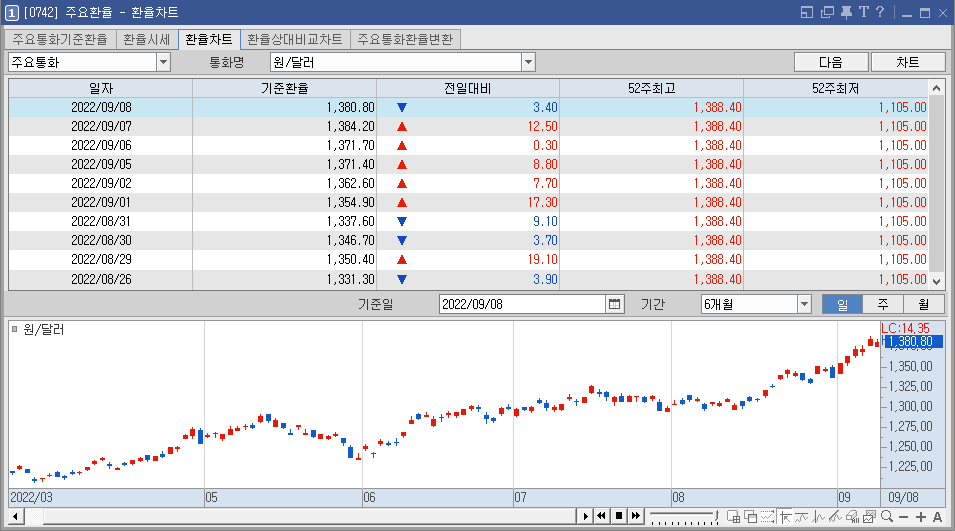This screenshot has width=955, height=531.
Task: Click the 기준환율 column header
Action: pos(284,88)
